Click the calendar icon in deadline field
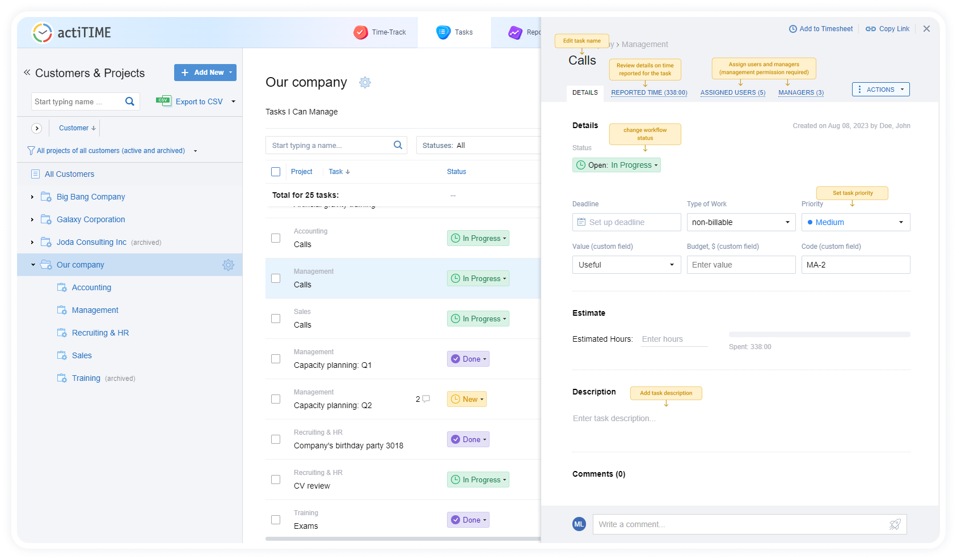 581,222
